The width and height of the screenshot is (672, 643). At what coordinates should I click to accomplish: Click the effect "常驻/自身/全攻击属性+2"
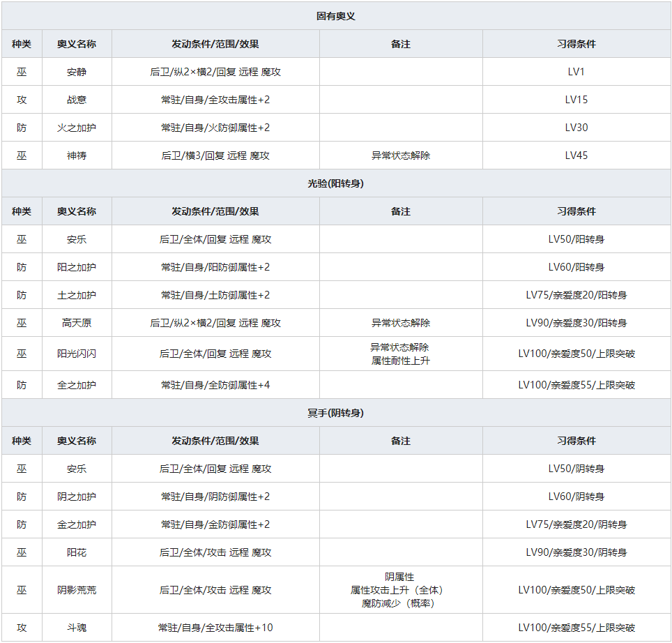(x=215, y=100)
